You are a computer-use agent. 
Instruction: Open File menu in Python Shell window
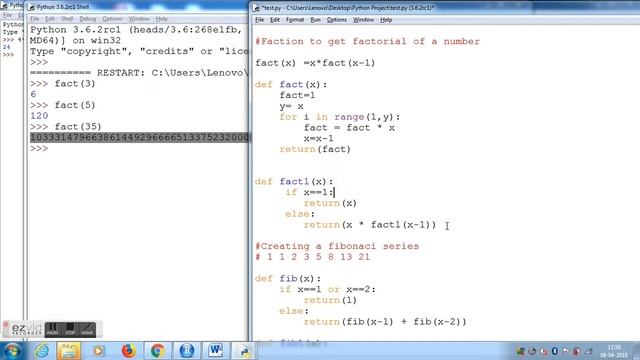pyautogui.click(x=35, y=19)
